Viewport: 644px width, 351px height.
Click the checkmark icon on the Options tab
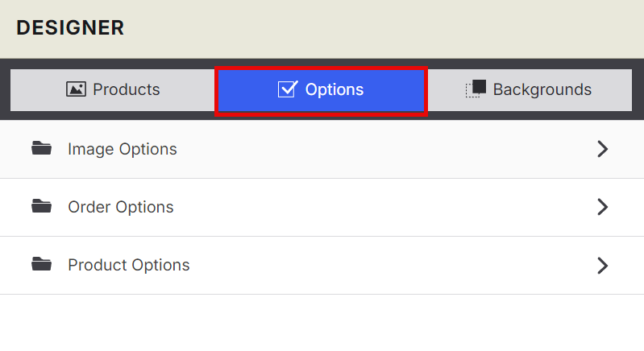[288, 89]
